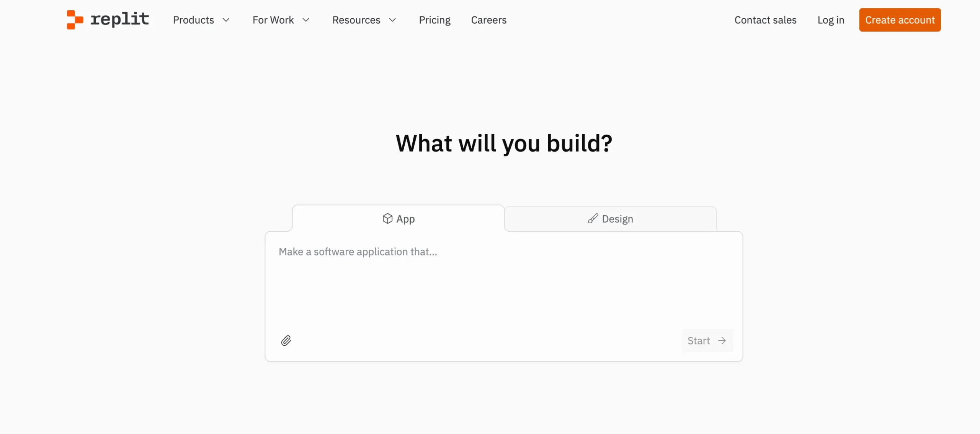Open the Careers page
The image size is (980, 434).
[x=488, y=20]
